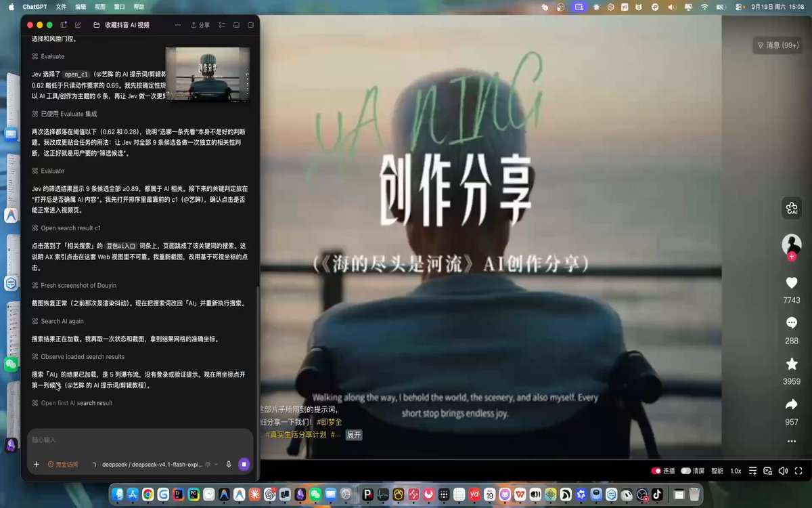Change playback speed 1.0x
The image size is (812, 508).
736,471
